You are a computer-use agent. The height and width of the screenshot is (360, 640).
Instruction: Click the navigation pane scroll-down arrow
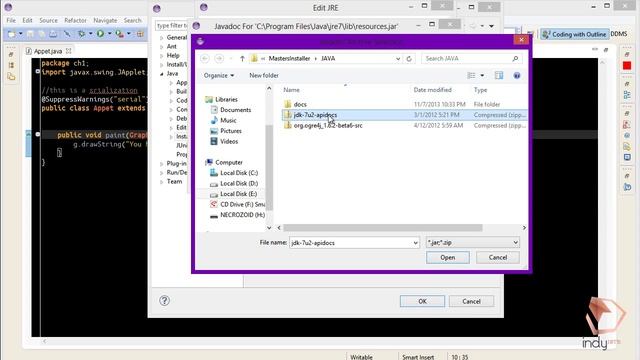pyautogui.click(x=269, y=228)
